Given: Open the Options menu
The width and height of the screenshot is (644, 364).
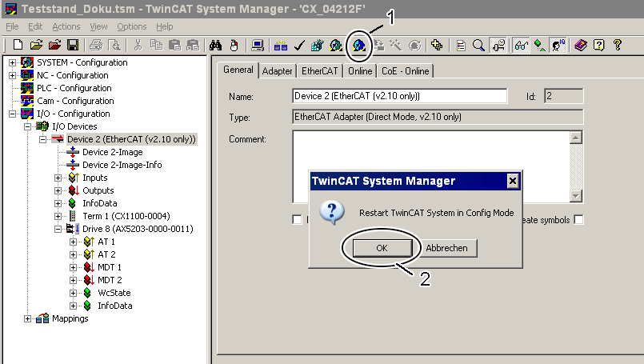Looking at the screenshot, I should click(132, 26).
